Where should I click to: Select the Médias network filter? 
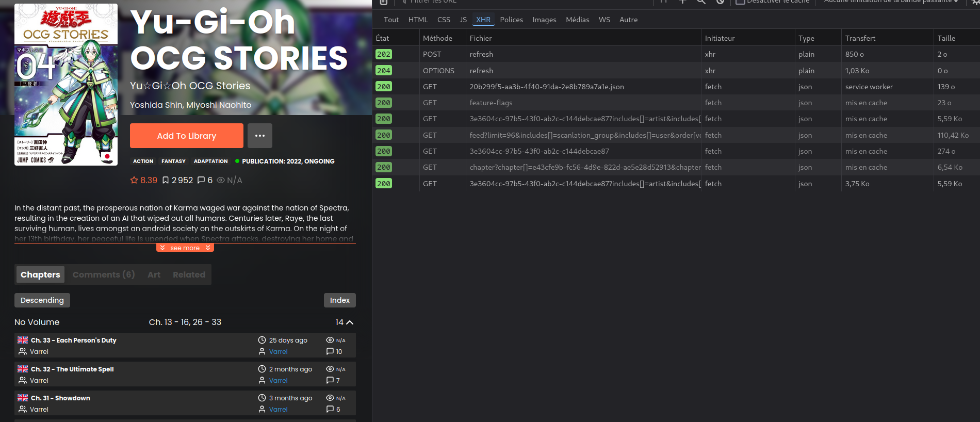(x=577, y=20)
